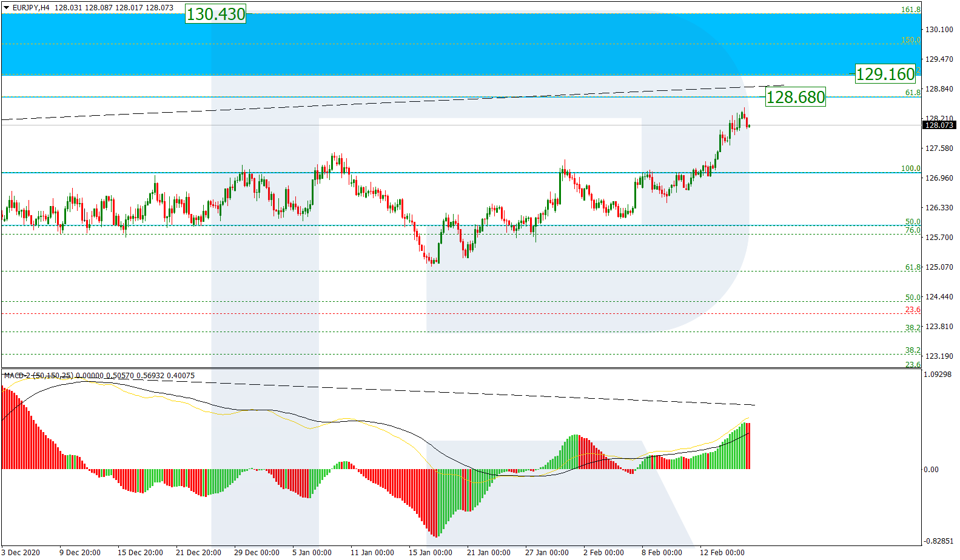Click the 130.100 price axis value
Screen dimensions: 960x560
tap(939, 30)
